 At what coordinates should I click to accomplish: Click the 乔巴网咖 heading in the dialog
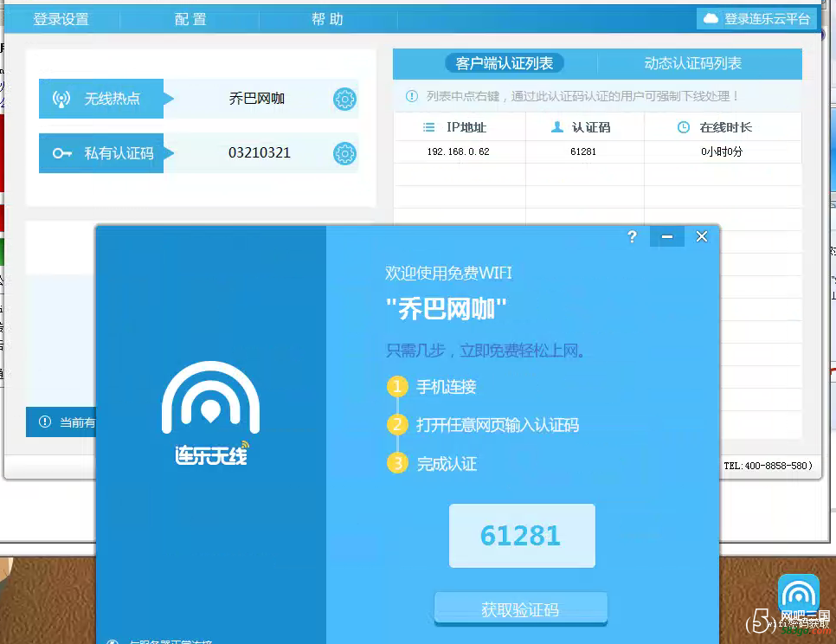(x=447, y=309)
